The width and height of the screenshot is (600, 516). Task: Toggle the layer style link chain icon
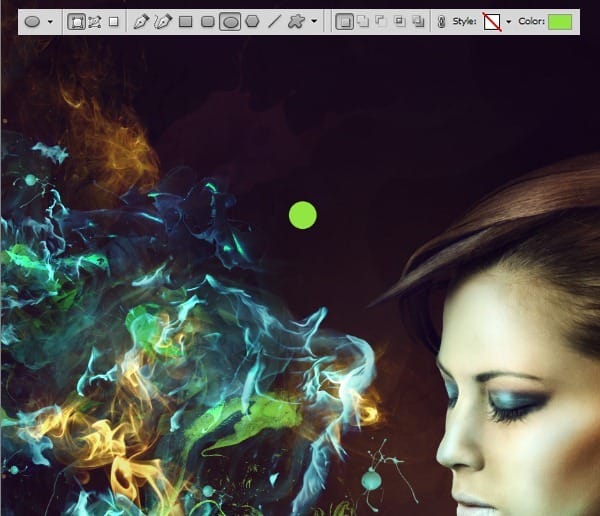[441, 22]
